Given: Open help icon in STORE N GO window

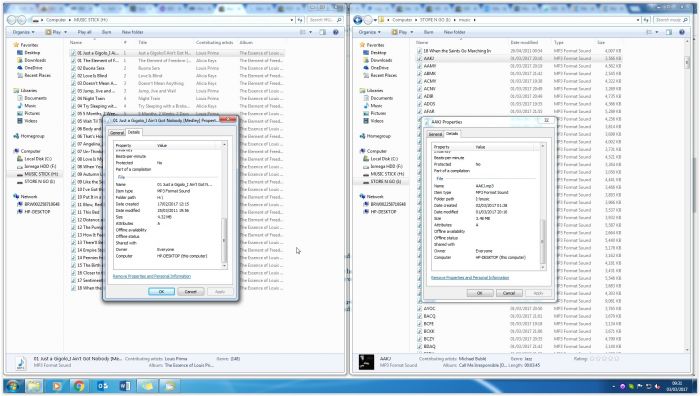Looking at the screenshot, I should point(682,32).
